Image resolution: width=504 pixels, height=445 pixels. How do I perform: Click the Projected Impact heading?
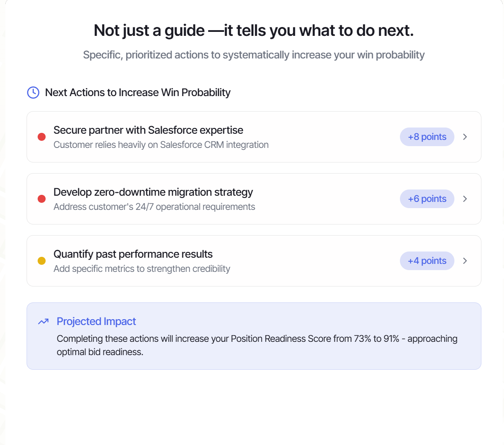pos(97,321)
